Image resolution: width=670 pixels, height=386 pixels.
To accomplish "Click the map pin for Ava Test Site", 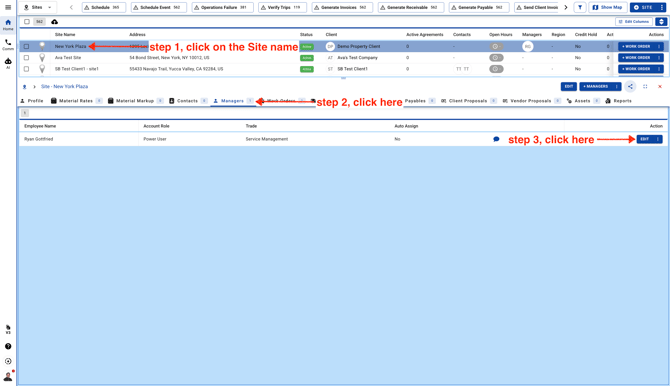I will click(x=42, y=57).
